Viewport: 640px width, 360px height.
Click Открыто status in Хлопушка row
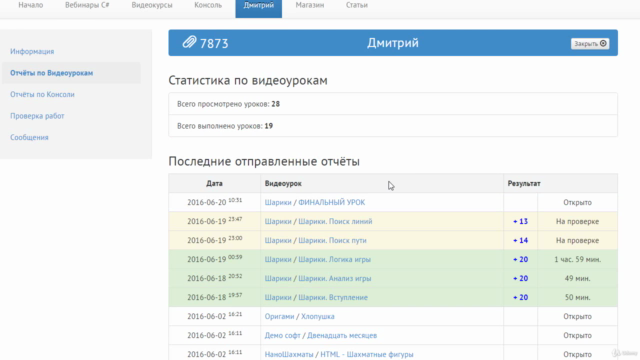click(578, 316)
